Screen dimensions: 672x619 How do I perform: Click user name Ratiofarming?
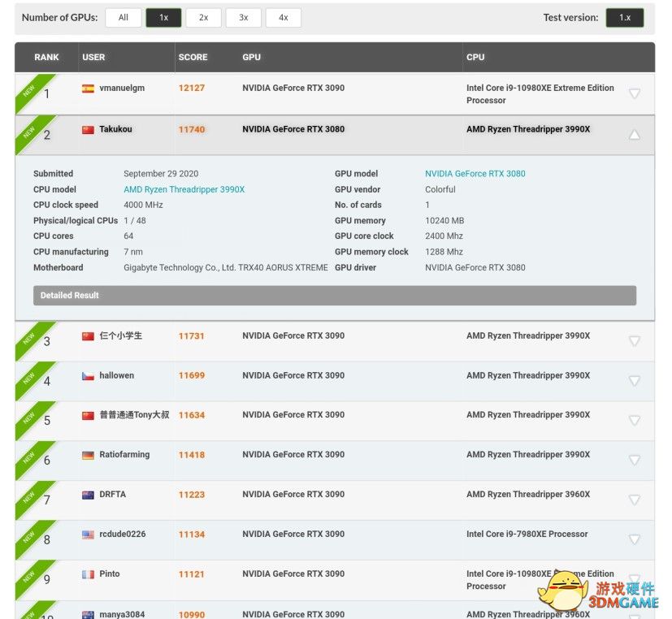[124, 455]
